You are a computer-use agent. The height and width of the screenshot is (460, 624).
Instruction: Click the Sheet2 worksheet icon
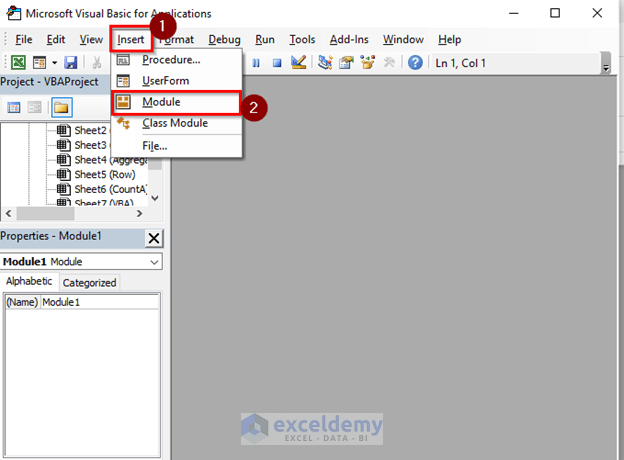point(64,130)
